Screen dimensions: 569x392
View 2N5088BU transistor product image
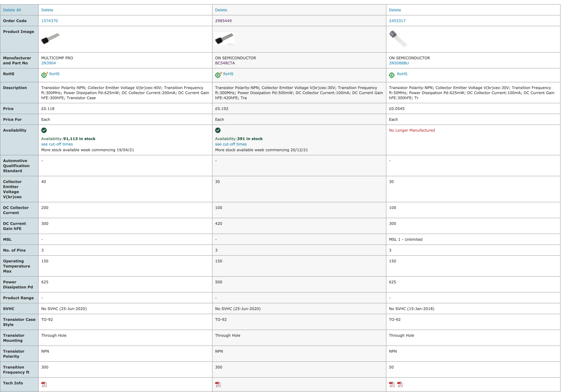point(398,39)
